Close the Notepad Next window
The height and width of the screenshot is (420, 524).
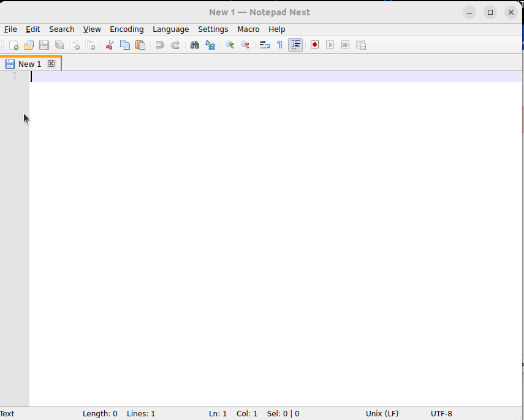(x=511, y=12)
